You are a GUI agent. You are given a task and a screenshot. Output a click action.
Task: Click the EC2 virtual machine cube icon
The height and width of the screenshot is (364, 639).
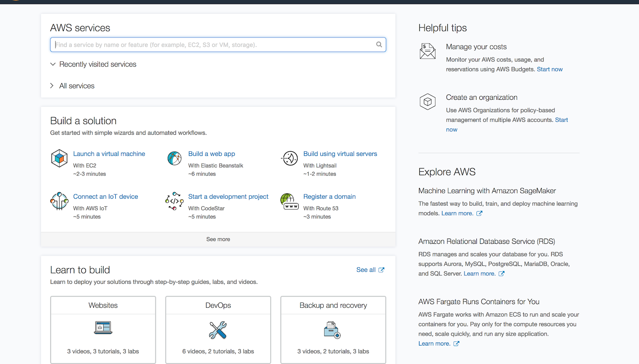pyautogui.click(x=59, y=158)
